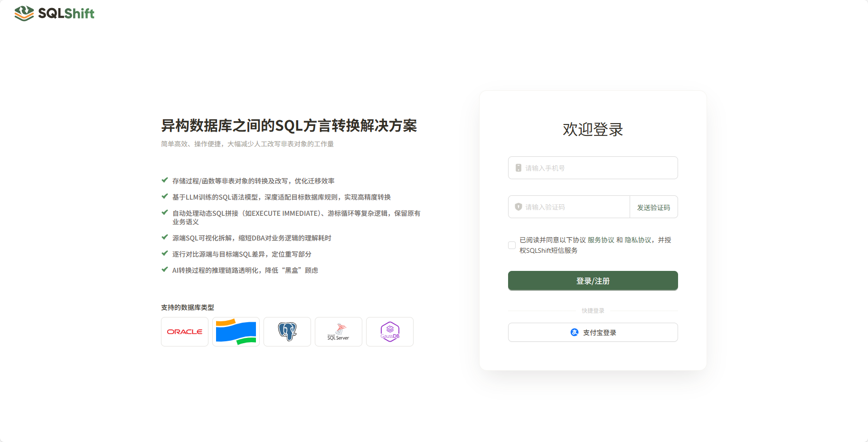Click the checkmark beside 存储过程/函数 line

(165, 180)
